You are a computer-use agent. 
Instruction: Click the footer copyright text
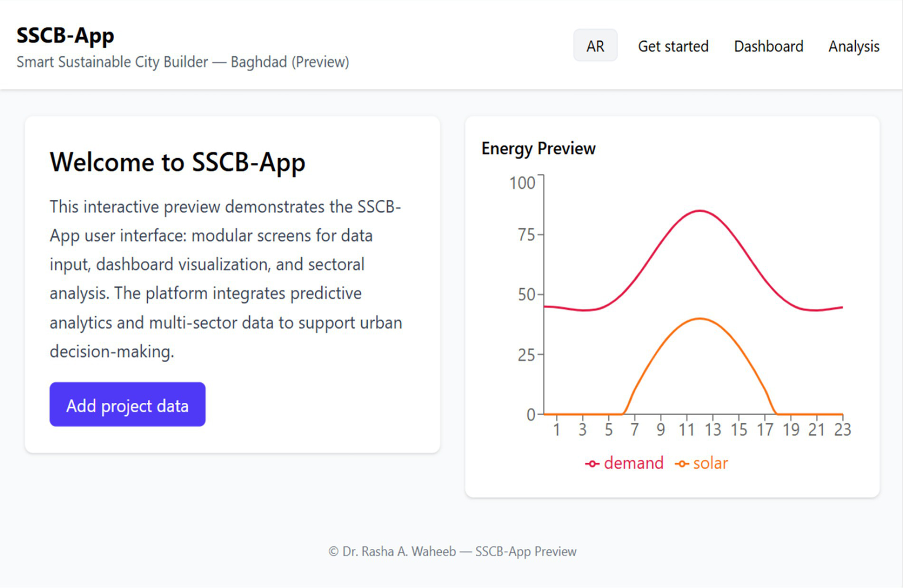(x=452, y=552)
